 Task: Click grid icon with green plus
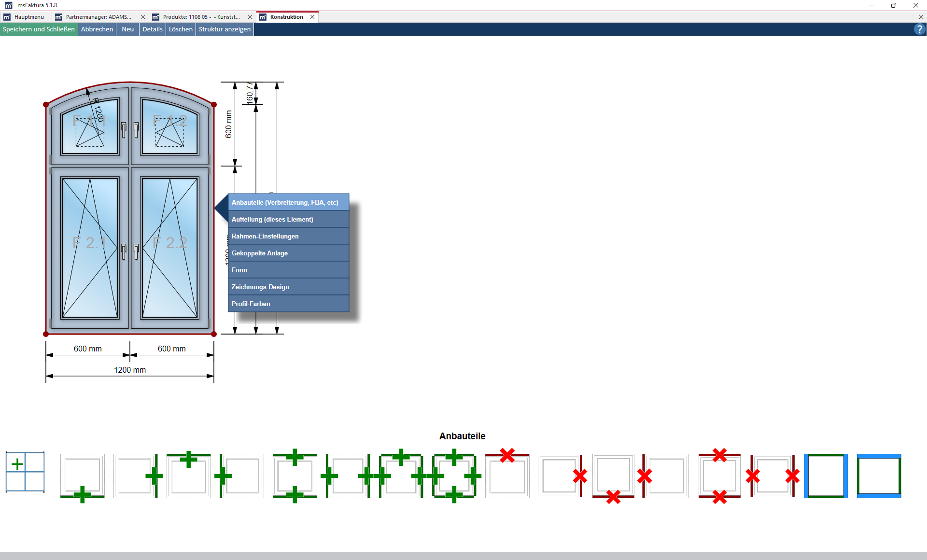[25, 472]
